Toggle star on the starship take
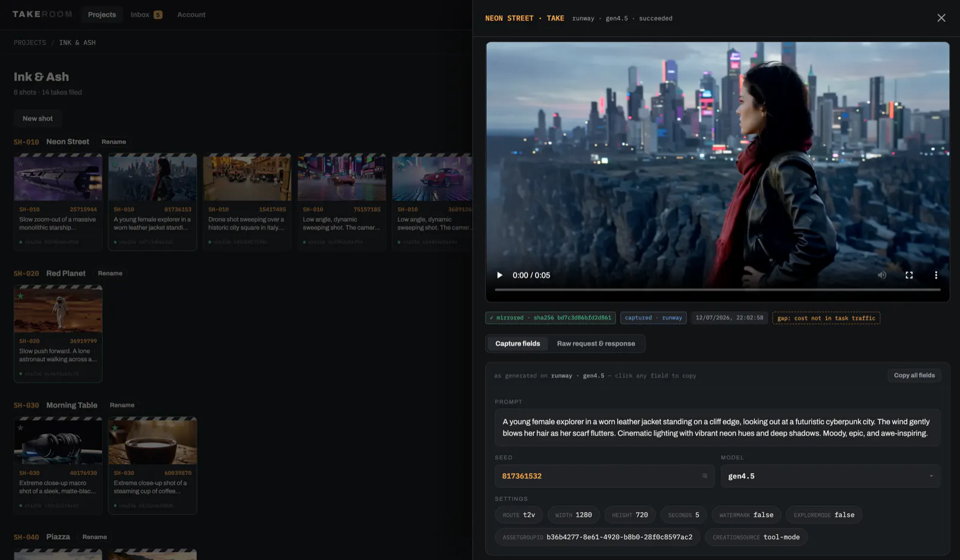960x560 pixels. point(21,164)
